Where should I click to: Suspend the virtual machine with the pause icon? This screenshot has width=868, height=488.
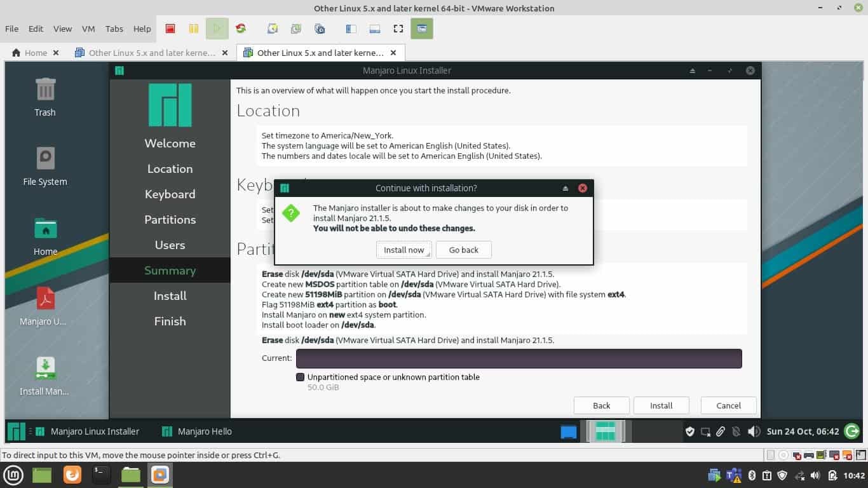coord(193,29)
